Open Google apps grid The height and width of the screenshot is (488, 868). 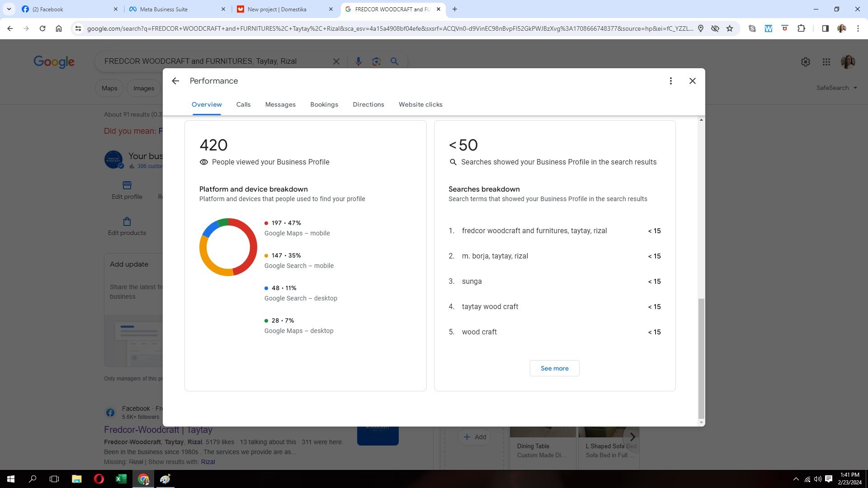(x=826, y=62)
